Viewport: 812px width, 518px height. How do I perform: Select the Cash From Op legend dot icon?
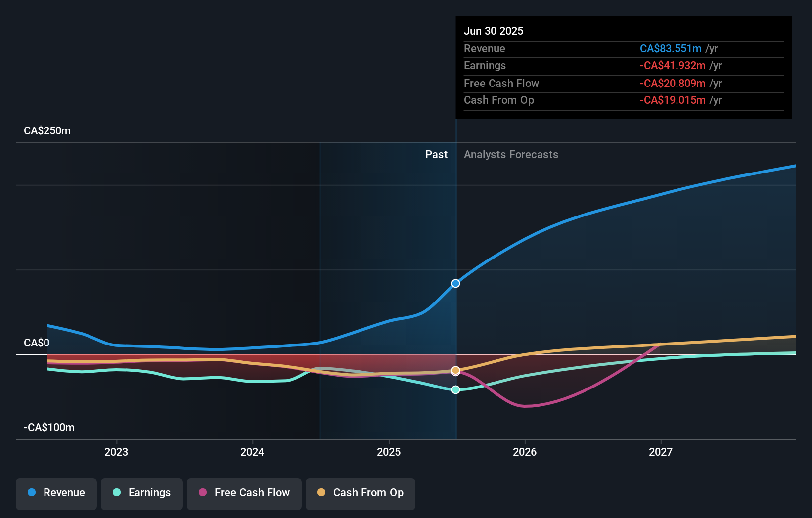pos(322,493)
